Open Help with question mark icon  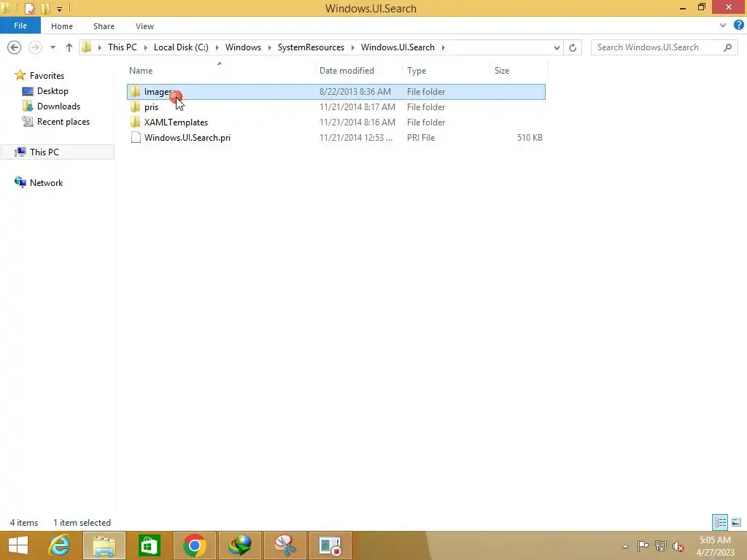(739, 26)
